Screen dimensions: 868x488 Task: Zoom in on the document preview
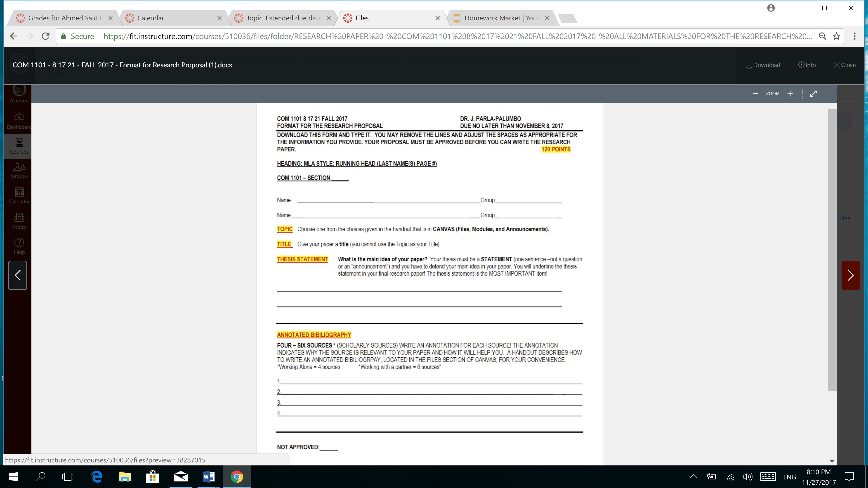click(x=790, y=94)
